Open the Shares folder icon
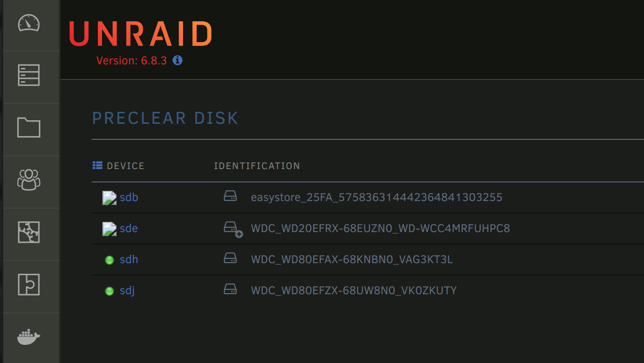 tap(29, 128)
